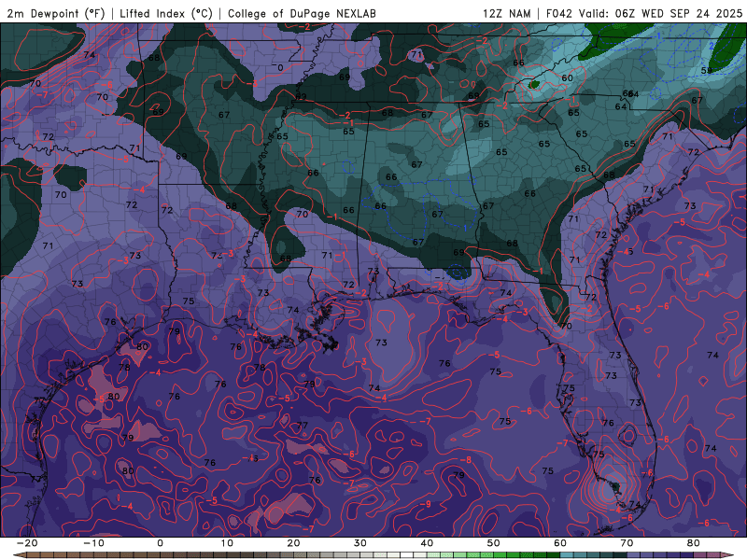Click the "-9" lifted index contour label
This screenshot has height=560, width=747.
pyautogui.click(x=426, y=504)
